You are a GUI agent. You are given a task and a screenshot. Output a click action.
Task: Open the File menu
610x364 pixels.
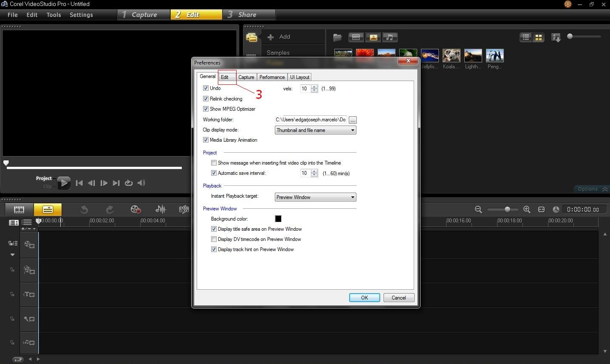tap(13, 15)
